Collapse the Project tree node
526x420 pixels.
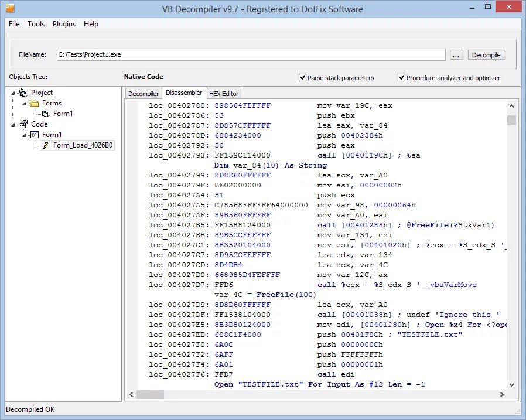(x=13, y=93)
